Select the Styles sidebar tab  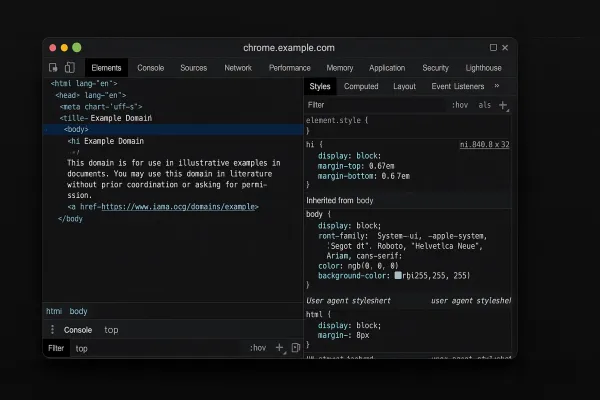(x=320, y=86)
